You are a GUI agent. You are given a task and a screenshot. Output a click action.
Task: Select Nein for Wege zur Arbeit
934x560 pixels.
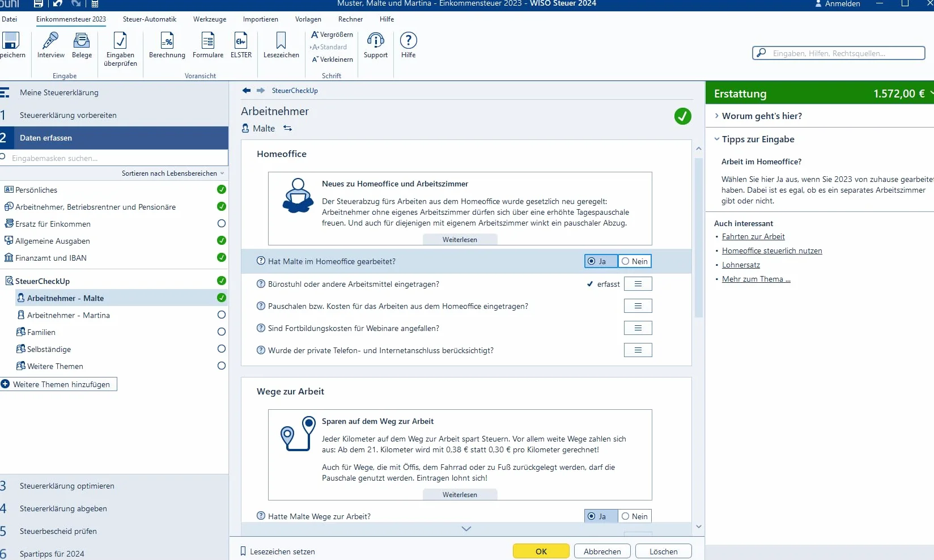pyautogui.click(x=635, y=516)
